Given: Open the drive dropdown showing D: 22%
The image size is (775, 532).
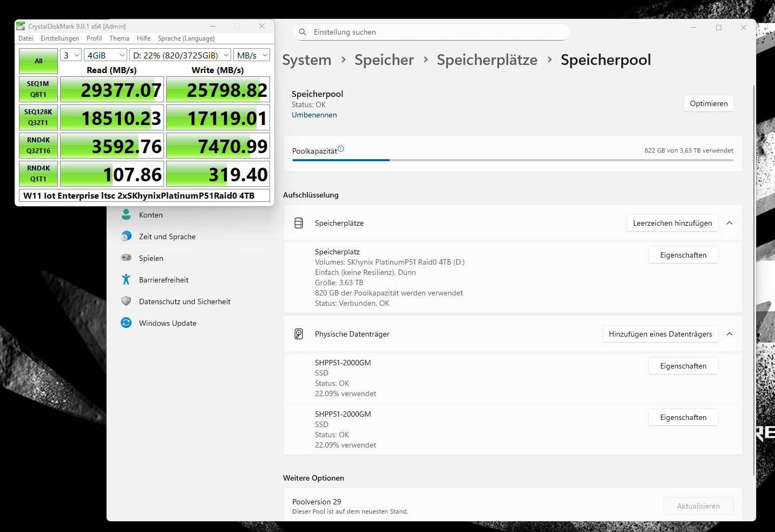Looking at the screenshot, I should click(x=180, y=55).
